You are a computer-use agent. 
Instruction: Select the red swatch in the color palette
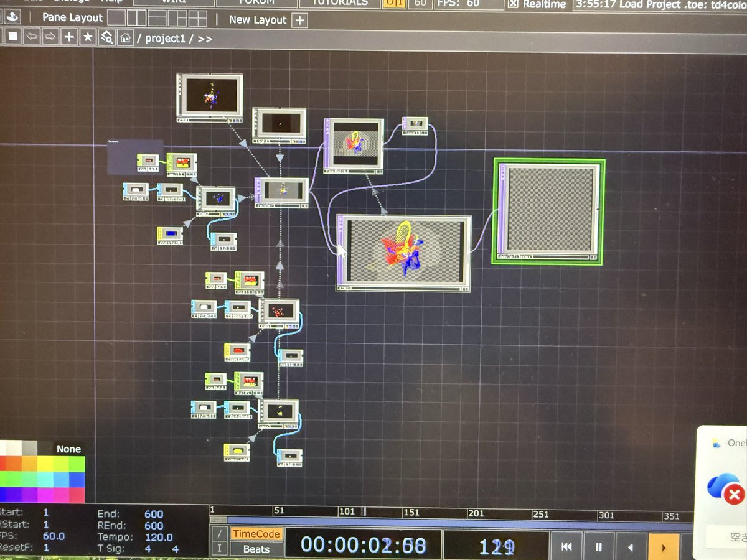point(3,464)
